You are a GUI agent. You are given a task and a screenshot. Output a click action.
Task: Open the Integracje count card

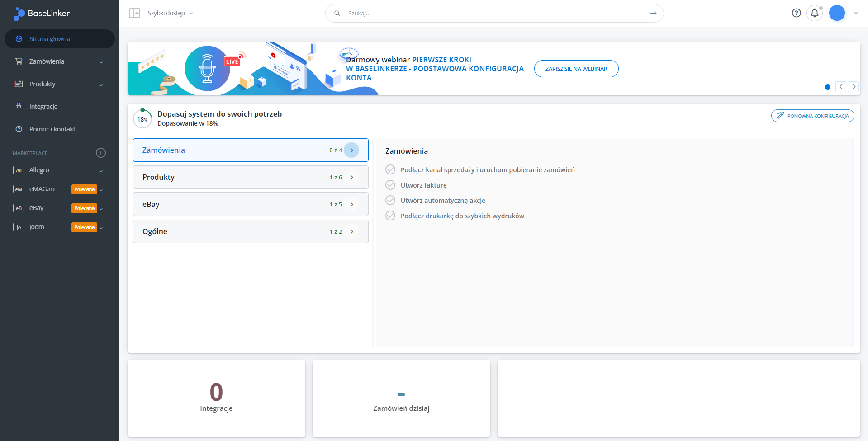click(x=216, y=399)
